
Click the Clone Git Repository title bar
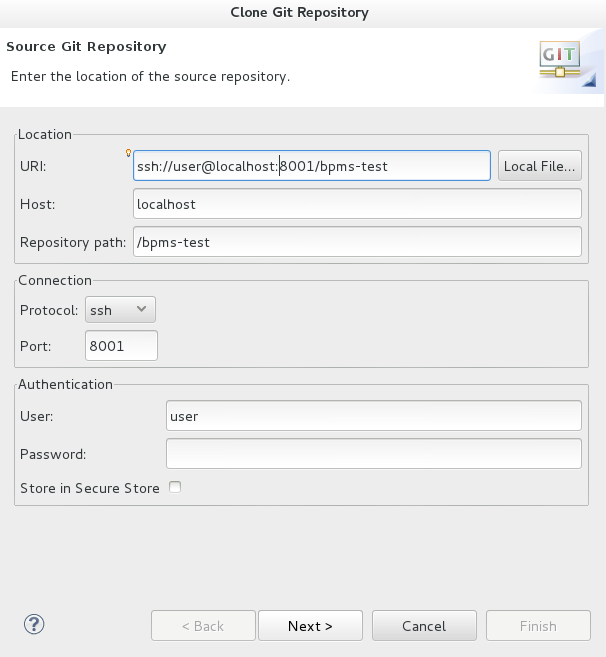(303, 13)
